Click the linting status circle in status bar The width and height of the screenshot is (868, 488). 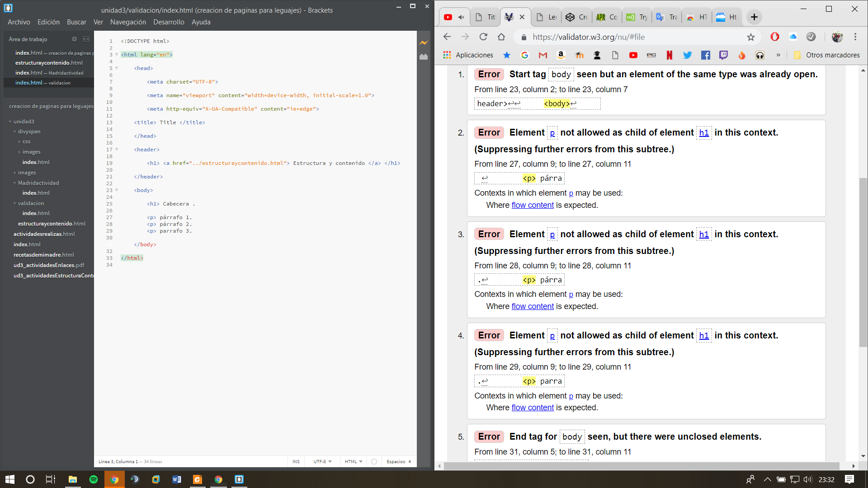[374, 461]
